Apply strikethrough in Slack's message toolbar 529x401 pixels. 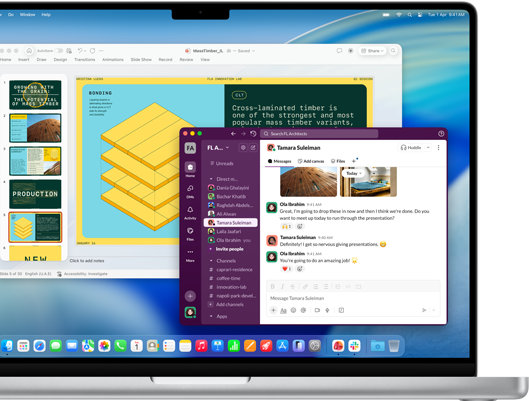[293, 286]
